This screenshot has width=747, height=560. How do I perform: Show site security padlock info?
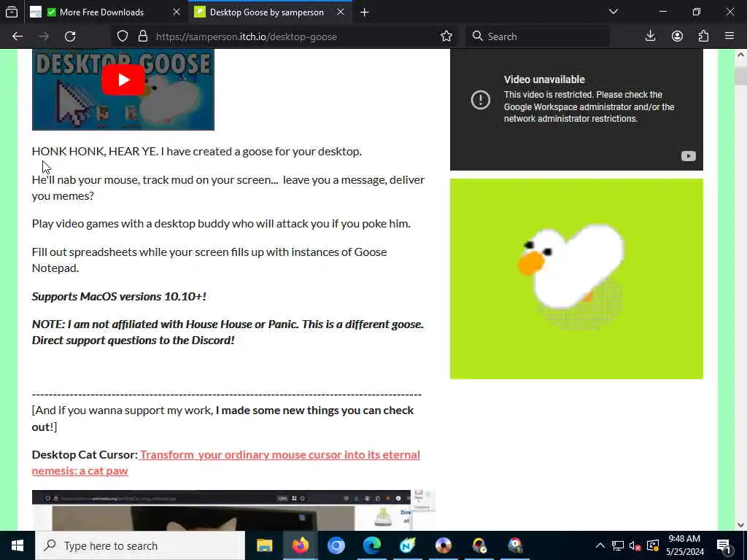(142, 36)
